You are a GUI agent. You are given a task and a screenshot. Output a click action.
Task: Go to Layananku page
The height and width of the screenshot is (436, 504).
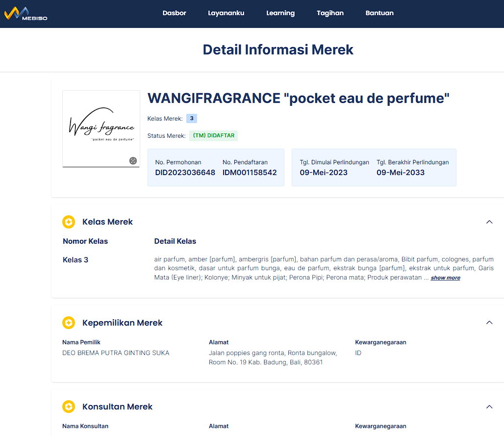pos(226,13)
